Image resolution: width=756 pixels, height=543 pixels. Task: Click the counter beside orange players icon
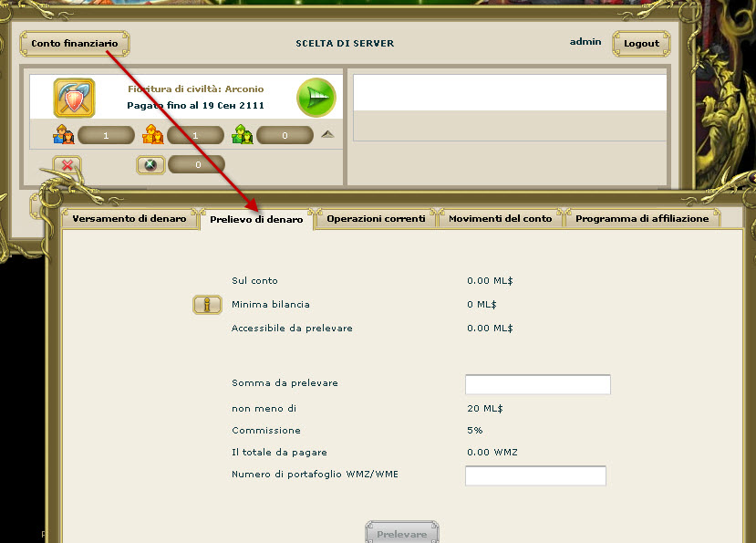tap(195, 135)
